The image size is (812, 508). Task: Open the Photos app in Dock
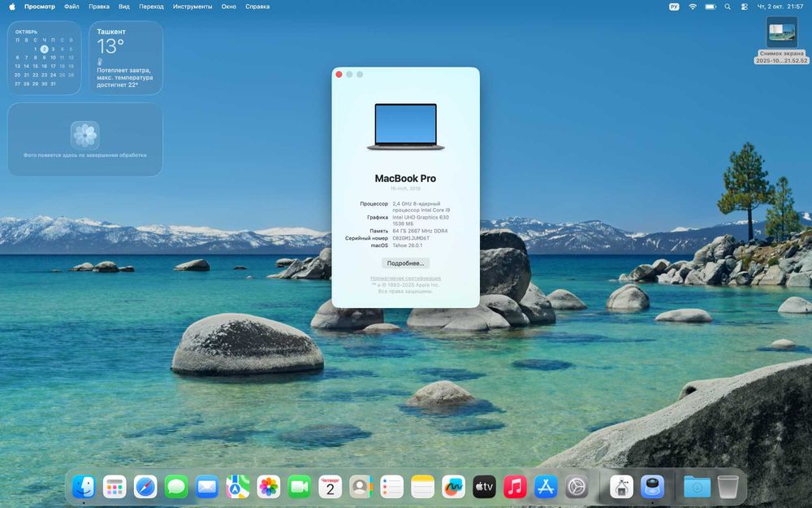tap(269, 487)
